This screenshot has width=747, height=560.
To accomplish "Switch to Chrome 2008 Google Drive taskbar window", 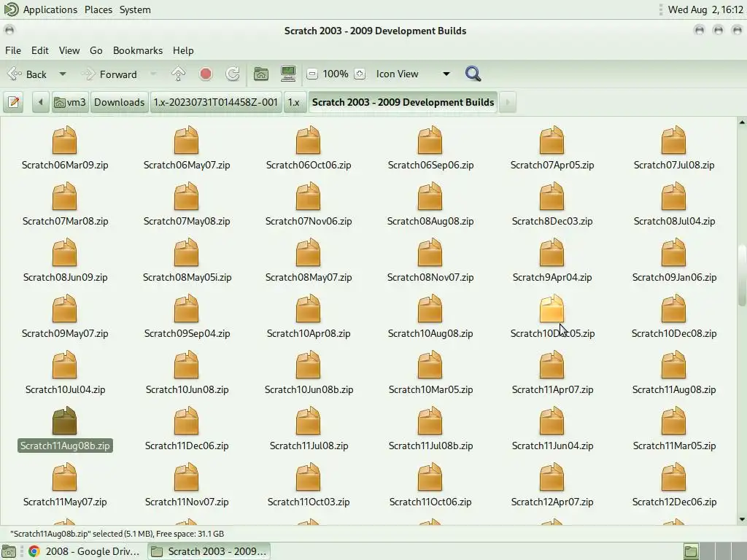I will pos(85,551).
